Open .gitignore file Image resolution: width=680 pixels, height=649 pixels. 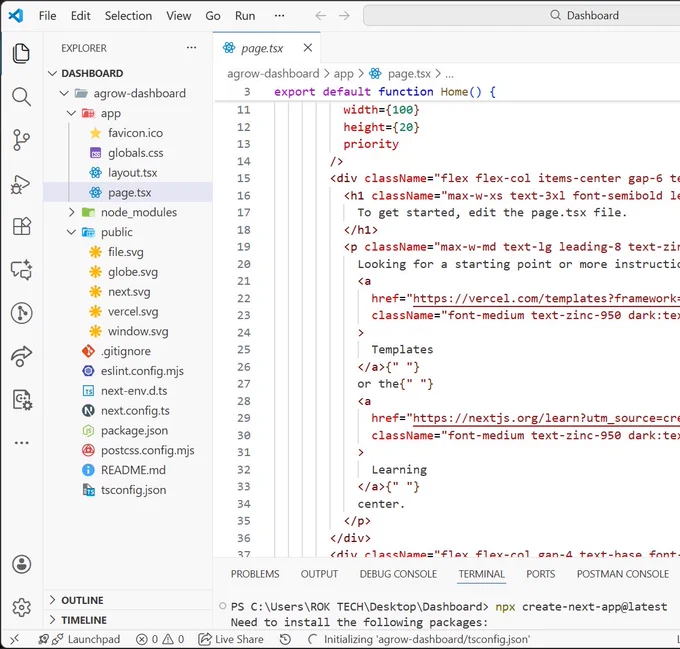126,351
